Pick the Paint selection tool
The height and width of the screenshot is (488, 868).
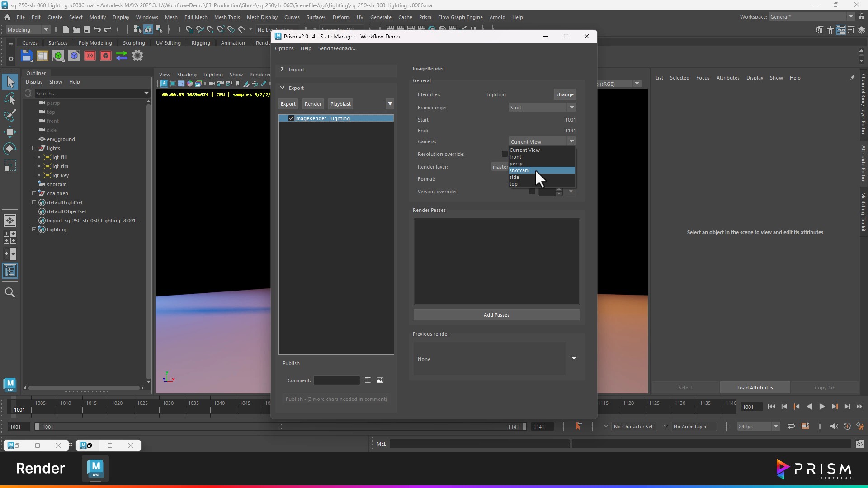point(10,115)
